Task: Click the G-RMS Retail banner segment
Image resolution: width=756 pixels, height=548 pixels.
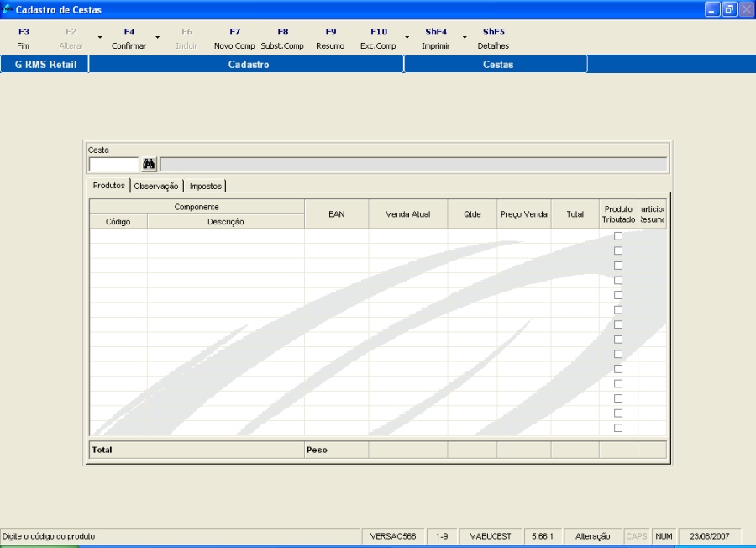Action: point(45,65)
